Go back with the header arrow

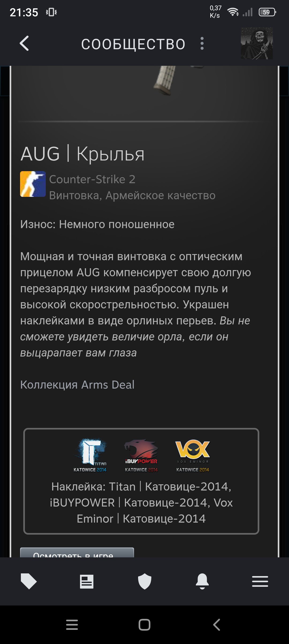24,43
